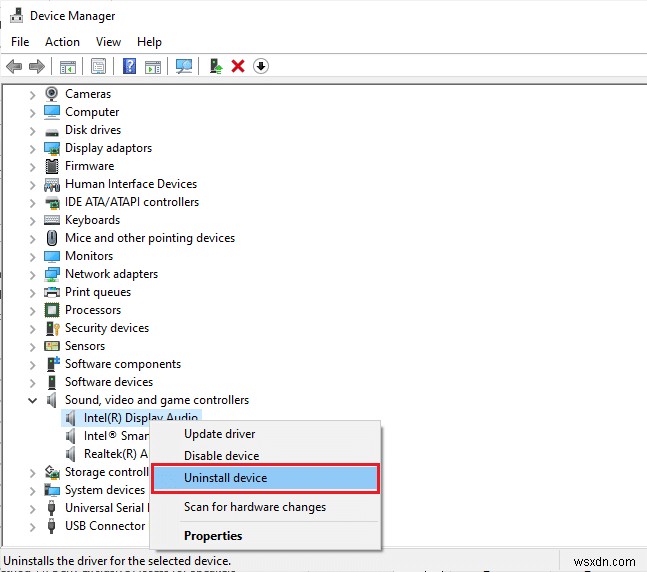Screen dimensions: 647x572
Task: Click the disable device down-arrow icon
Action: point(261,66)
